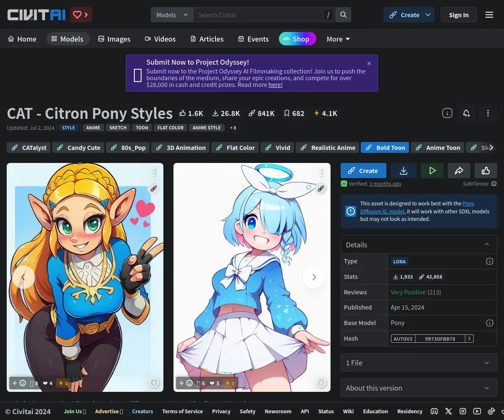Click the Sign In button

[x=459, y=15]
